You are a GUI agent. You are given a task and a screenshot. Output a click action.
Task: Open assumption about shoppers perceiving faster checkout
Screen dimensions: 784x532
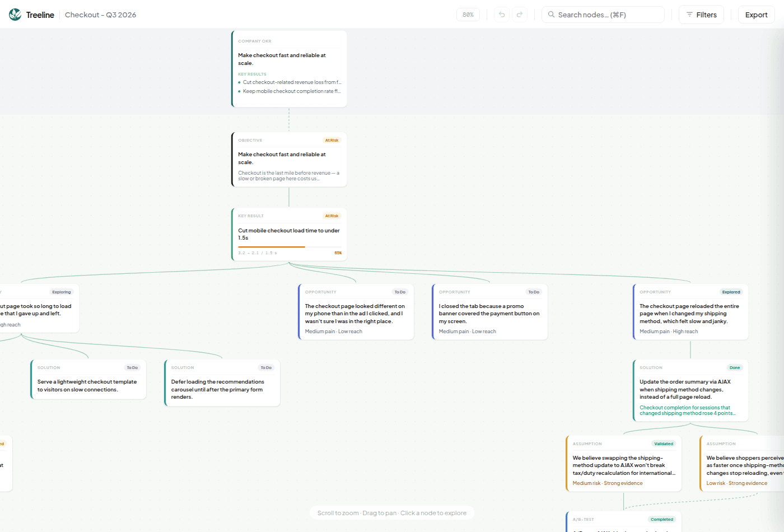click(742, 464)
